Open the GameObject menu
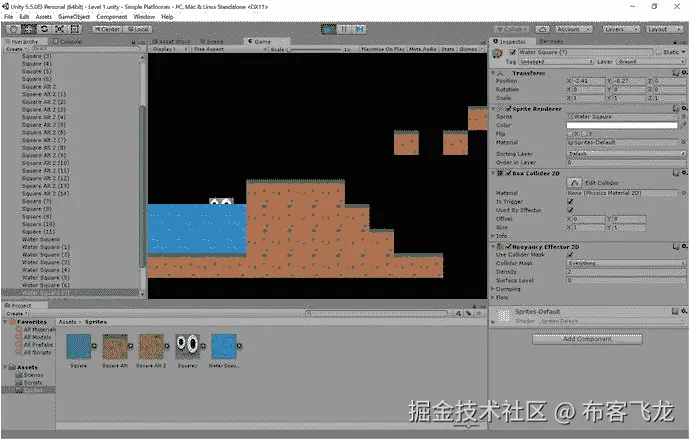 tap(74, 17)
